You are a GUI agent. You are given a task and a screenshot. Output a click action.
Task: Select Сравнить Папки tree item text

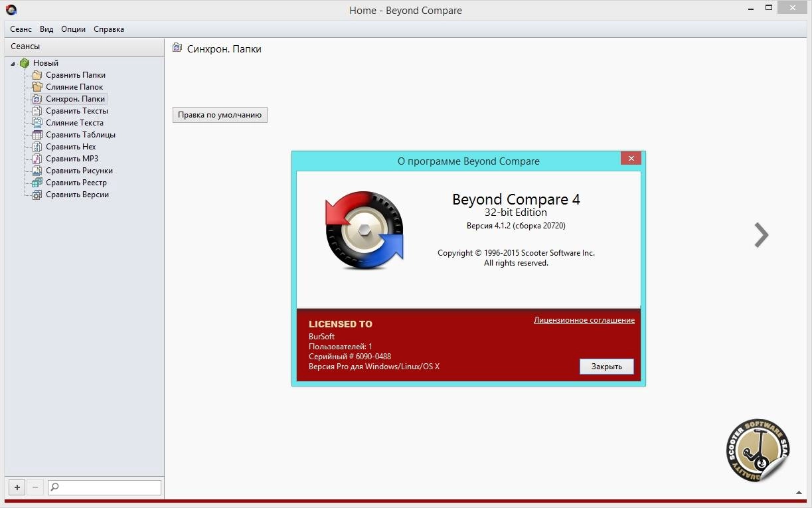76,75
